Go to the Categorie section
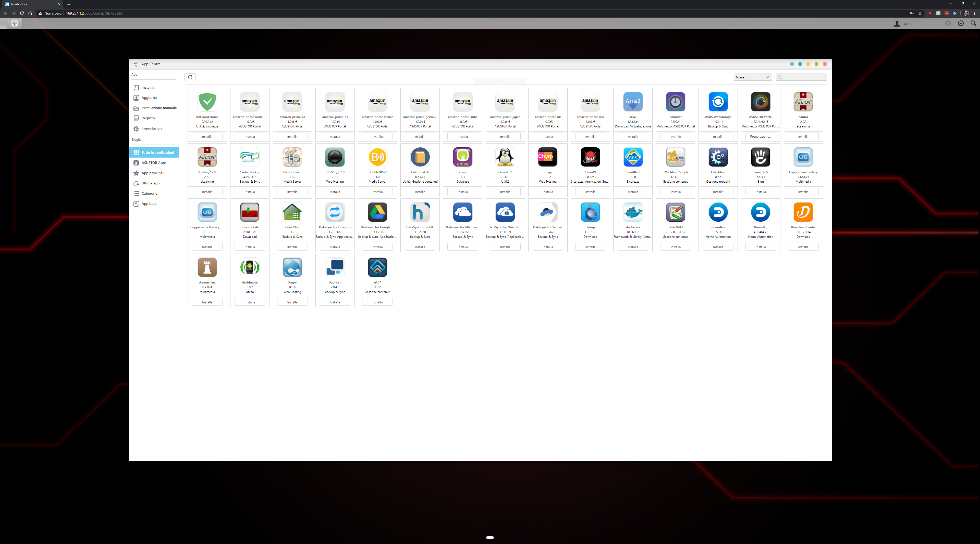The height and width of the screenshot is (544, 980). tap(149, 193)
